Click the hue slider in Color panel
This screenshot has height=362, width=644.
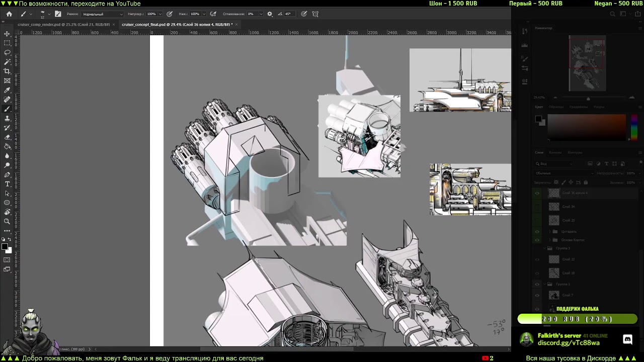(x=634, y=128)
